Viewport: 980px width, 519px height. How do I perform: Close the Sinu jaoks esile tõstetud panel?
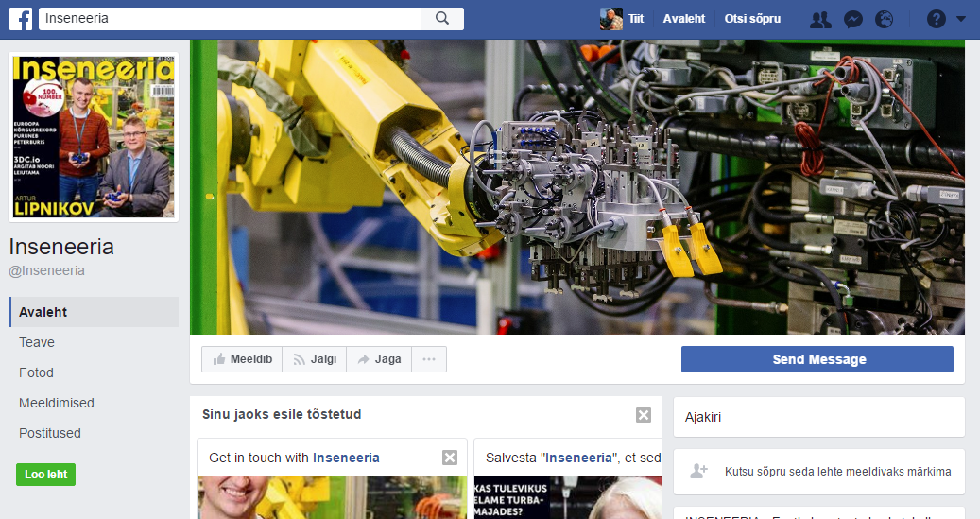coord(644,415)
